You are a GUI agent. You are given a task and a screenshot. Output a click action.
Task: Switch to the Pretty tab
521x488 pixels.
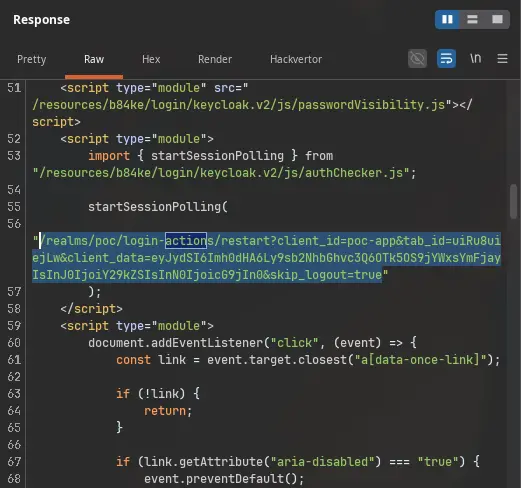click(32, 59)
